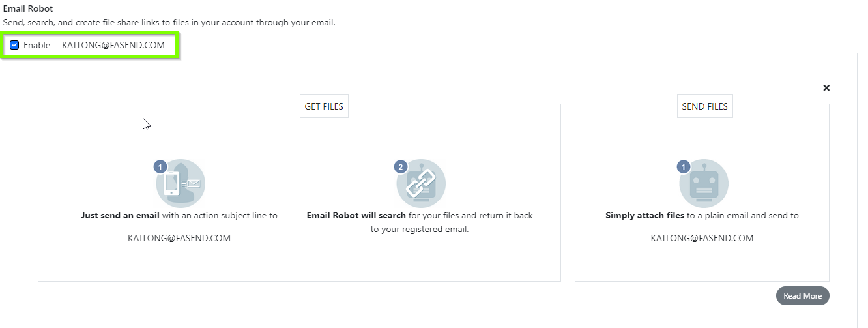Click the Read More button
Screen dimensions: 868x328
(x=802, y=295)
